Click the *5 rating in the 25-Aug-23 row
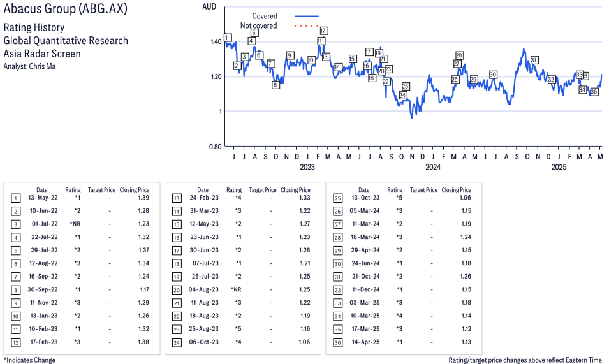This screenshot has height=364, width=609. (x=238, y=329)
